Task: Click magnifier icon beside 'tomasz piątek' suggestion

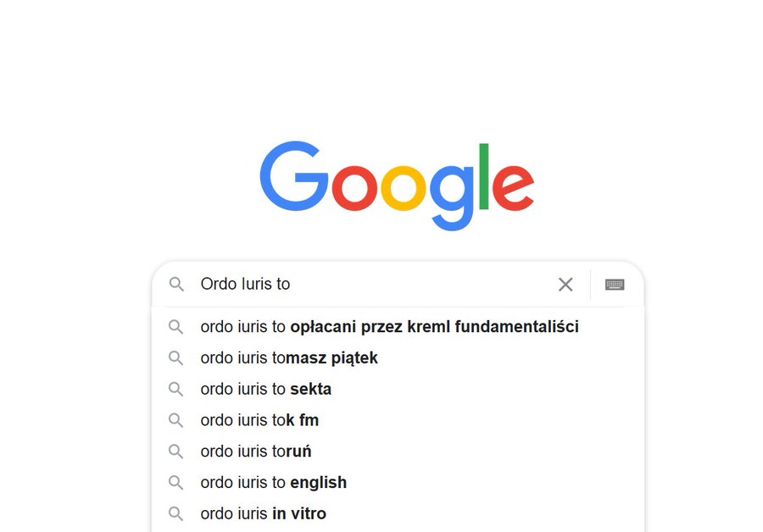Action: [175, 357]
